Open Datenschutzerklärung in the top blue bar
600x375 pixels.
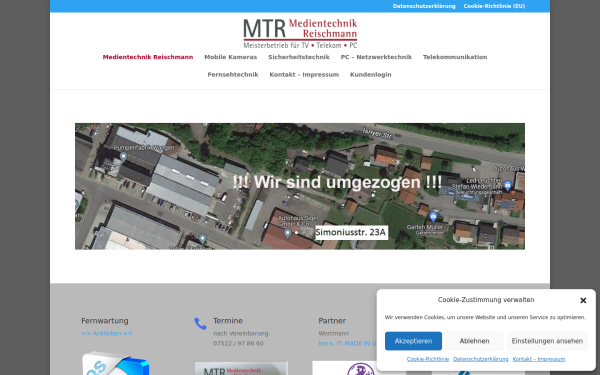424,6
